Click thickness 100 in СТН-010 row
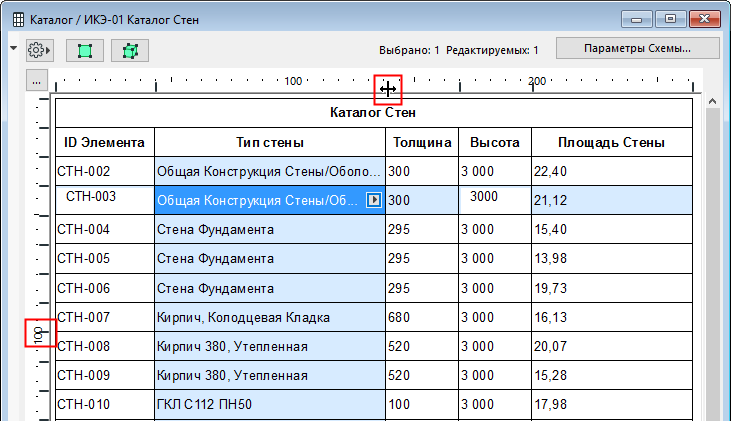Viewport: 731px width, 421px height. [422, 404]
